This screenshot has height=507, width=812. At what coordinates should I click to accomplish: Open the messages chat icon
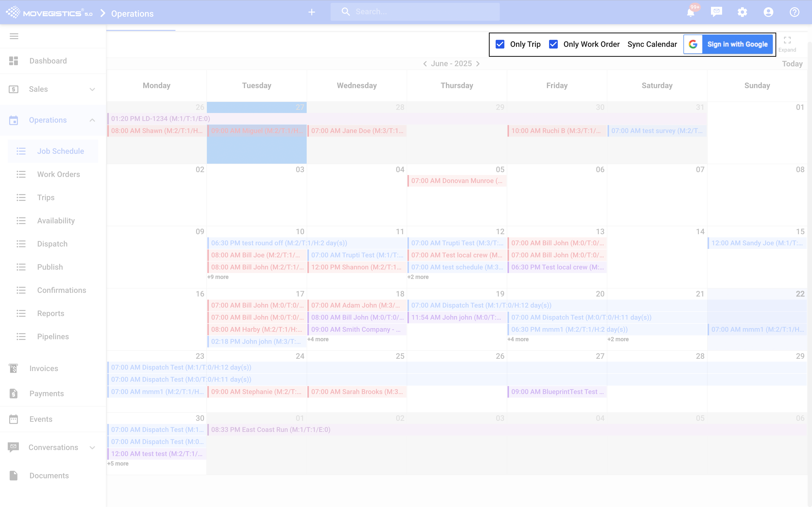tap(716, 12)
